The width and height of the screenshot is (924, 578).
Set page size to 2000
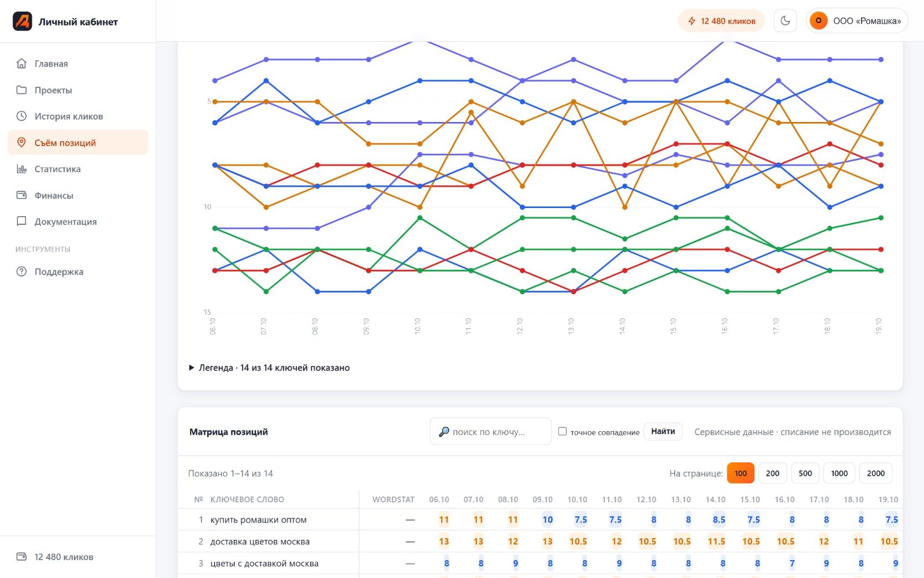click(x=875, y=473)
